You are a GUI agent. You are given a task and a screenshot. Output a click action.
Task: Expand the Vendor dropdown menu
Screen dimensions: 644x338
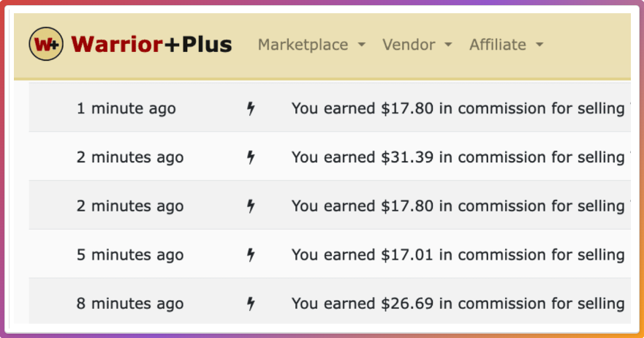pyautogui.click(x=417, y=45)
